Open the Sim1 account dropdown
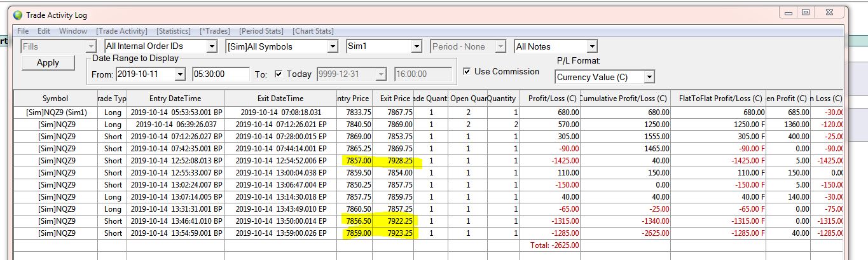868x260 pixels. (417, 46)
